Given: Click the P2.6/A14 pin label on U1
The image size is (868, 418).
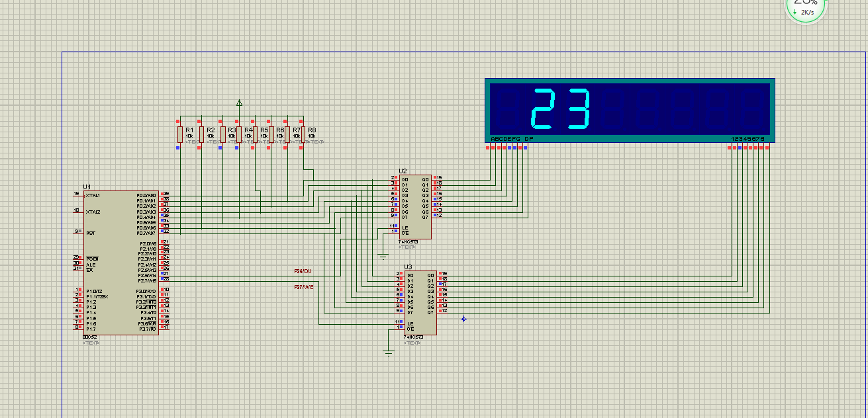Looking at the screenshot, I should tap(146, 275).
